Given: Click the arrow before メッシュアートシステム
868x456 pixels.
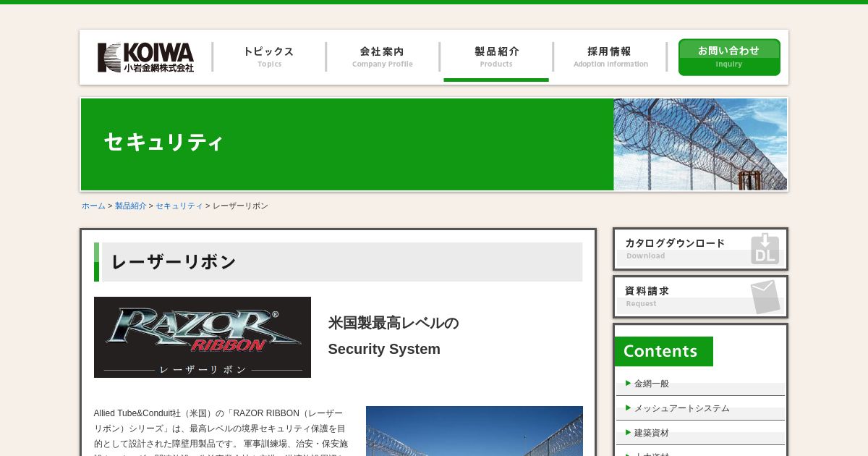Looking at the screenshot, I should coord(629,408).
